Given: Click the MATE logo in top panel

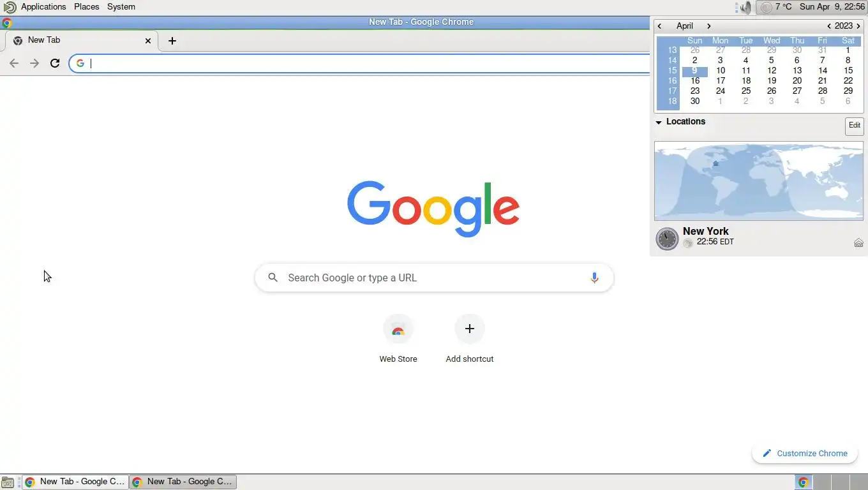Looking at the screenshot, I should pos(10,7).
